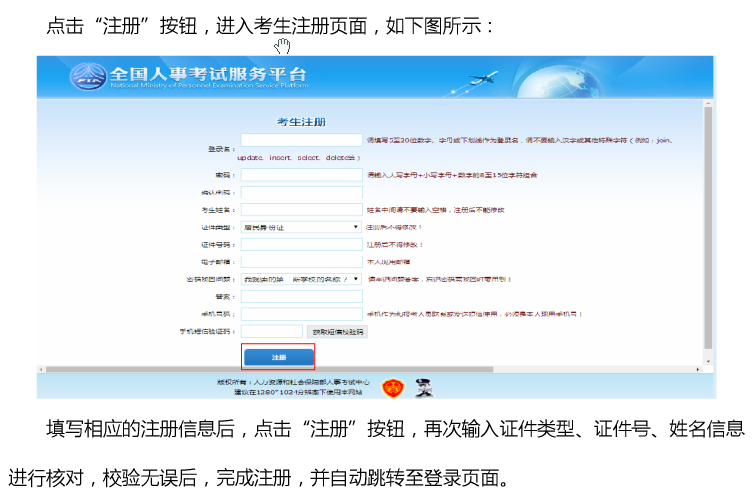Click the police badge icon in footer
755x500 pixels.
click(x=394, y=385)
